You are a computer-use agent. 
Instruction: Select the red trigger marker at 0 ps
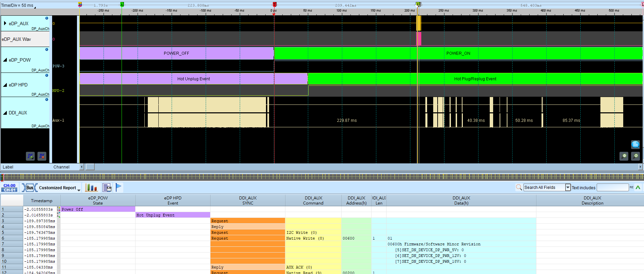274,5
